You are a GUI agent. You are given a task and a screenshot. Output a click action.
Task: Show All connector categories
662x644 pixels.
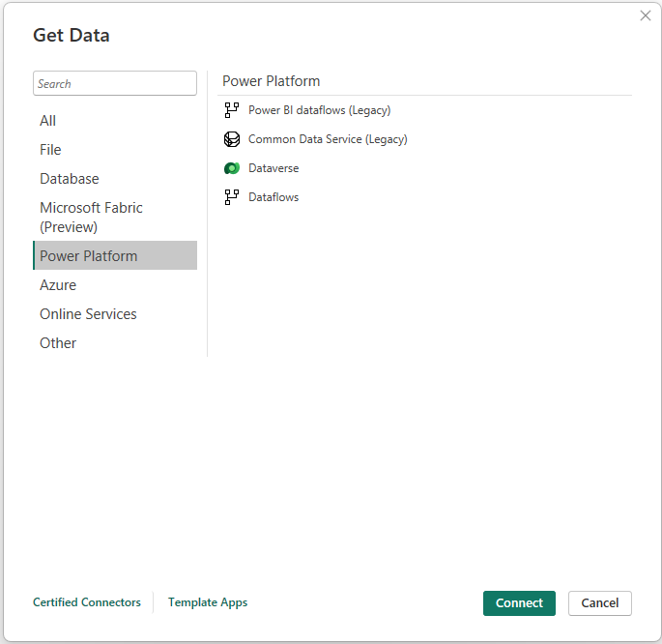coord(48,121)
